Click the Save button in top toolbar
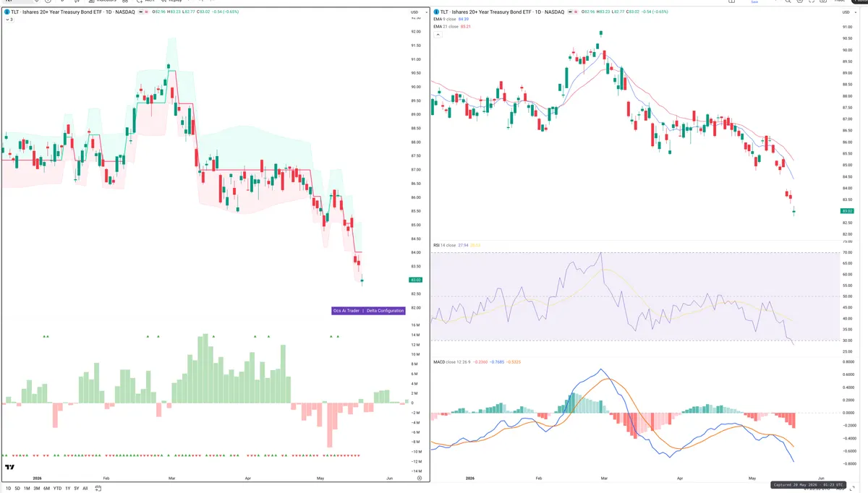Viewport: 868px width, 493px height. pyautogui.click(x=754, y=2)
